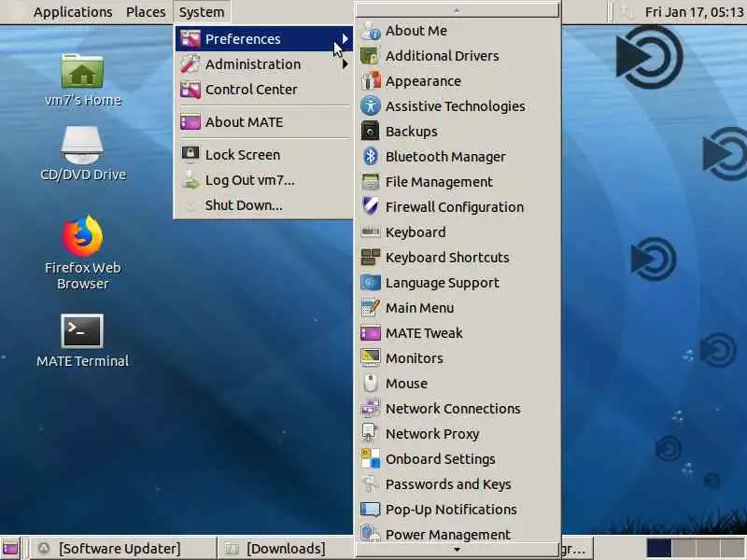Choose the Lock Screen menu label
747x560 pixels.
243,155
